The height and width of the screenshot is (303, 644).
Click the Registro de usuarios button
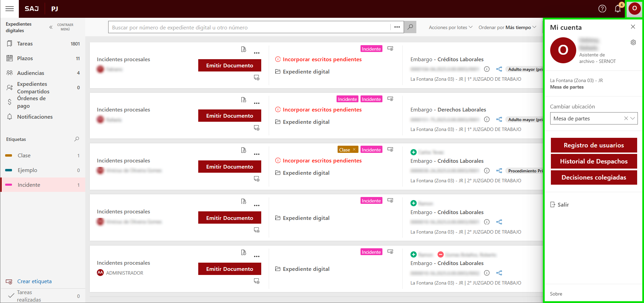coord(593,145)
